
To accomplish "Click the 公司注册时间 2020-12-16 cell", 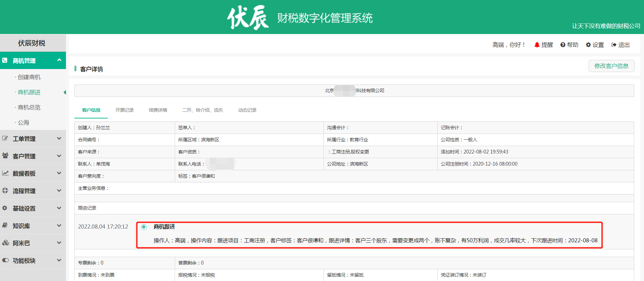I will (536, 164).
